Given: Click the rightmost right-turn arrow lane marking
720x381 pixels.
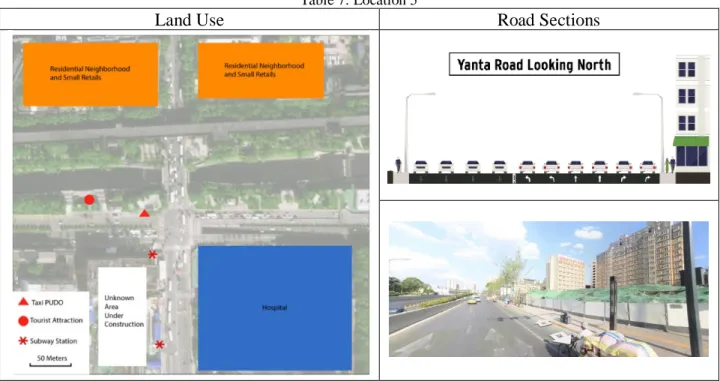Looking at the screenshot, I should click(x=647, y=179).
